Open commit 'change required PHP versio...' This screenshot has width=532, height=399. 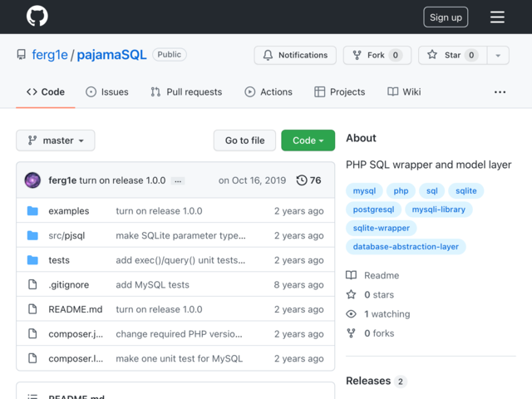click(x=180, y=334)
